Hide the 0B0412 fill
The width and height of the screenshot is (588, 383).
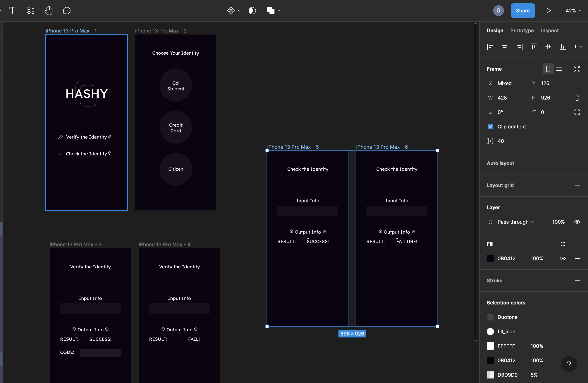coord(562,258)
